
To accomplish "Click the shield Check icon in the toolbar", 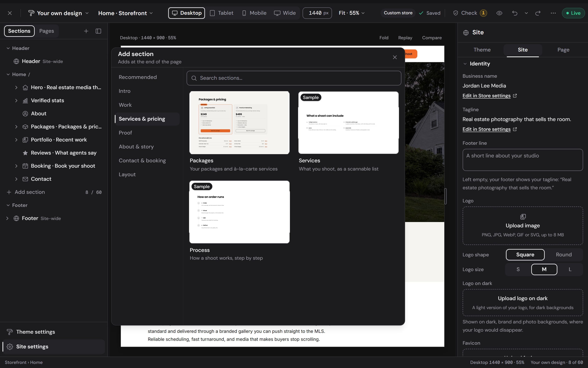I will tap(456, 13).
